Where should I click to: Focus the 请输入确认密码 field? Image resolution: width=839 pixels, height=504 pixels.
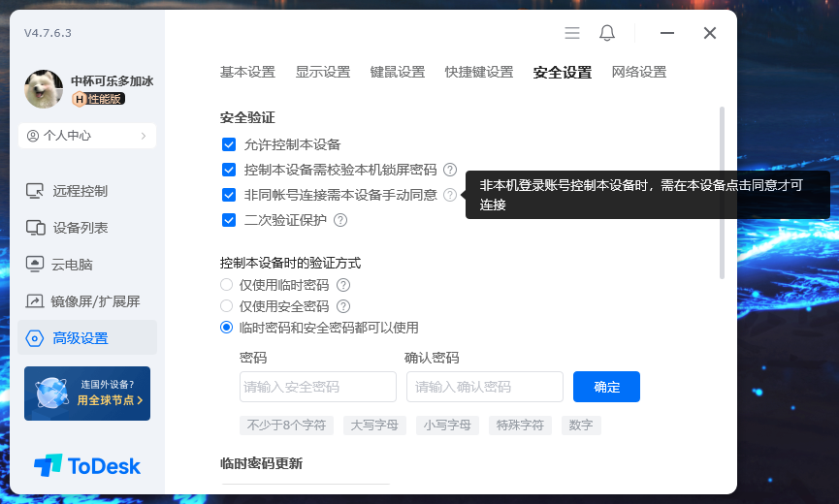pos(485,387)
